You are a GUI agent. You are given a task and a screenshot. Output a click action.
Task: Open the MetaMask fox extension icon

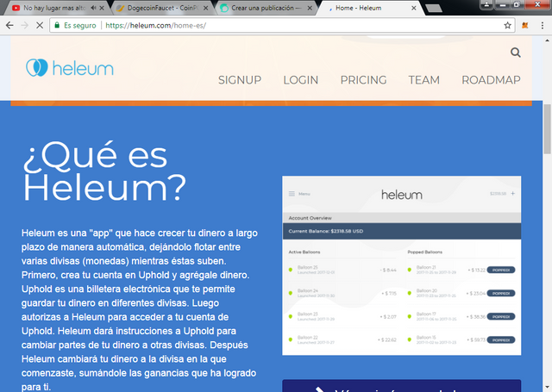tap(525, 25)
